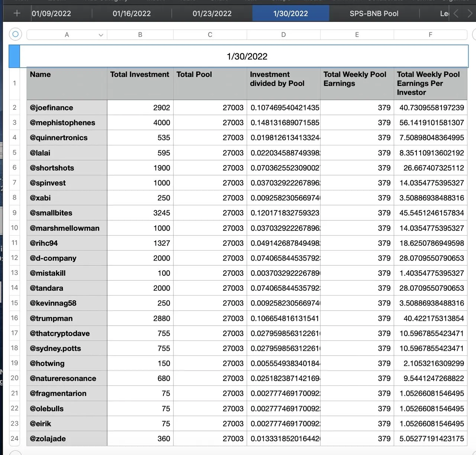Image resolution: width=476 pixels, height=455 pixels.
Task: Click the Total Investment header cell
Action: click(140, 84)
